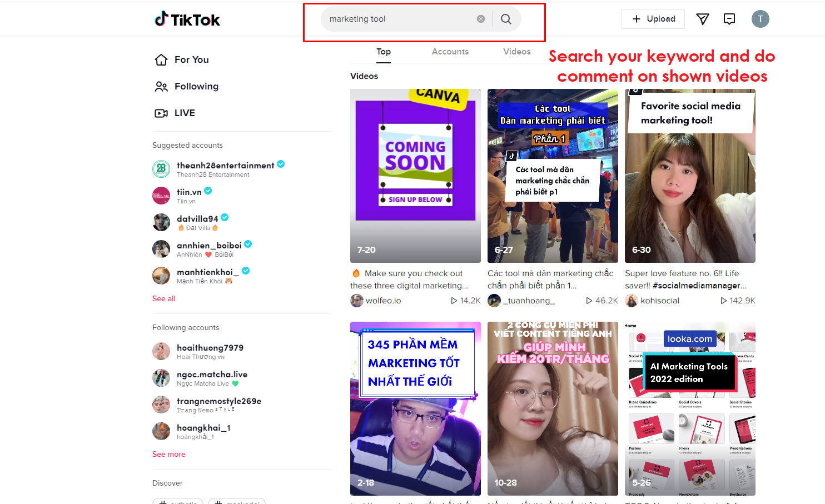
Task: Open tiin.vn account name
Action: (189, 192)
